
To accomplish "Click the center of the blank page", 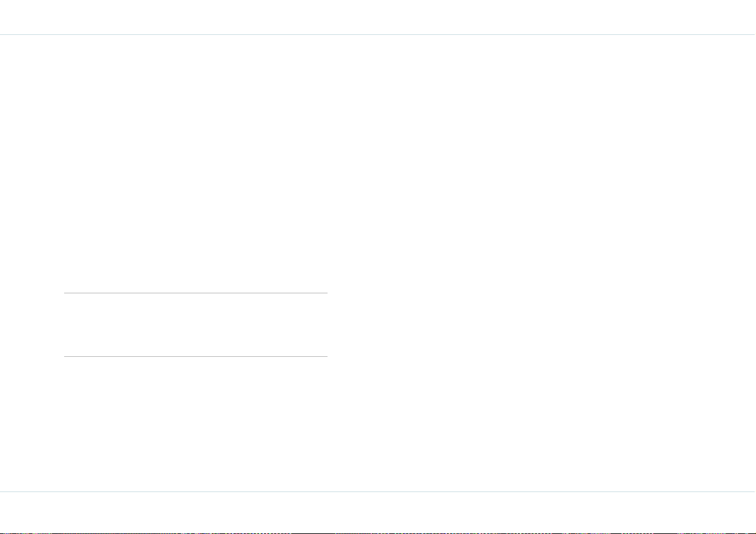I will click(x=378, y=264).
